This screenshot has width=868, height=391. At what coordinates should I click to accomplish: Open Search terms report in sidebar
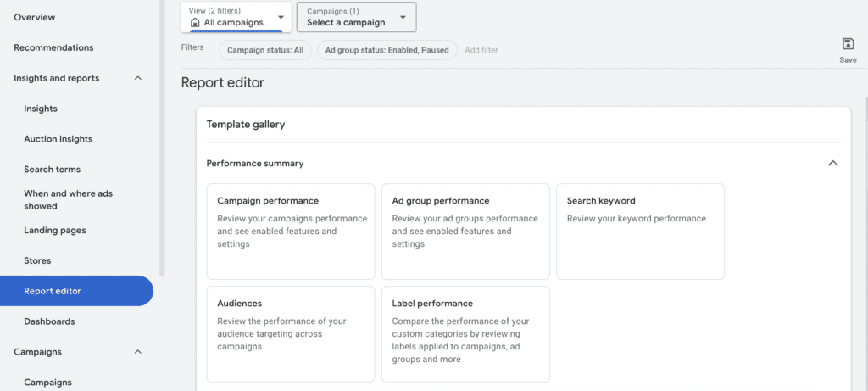pos(52,170)
